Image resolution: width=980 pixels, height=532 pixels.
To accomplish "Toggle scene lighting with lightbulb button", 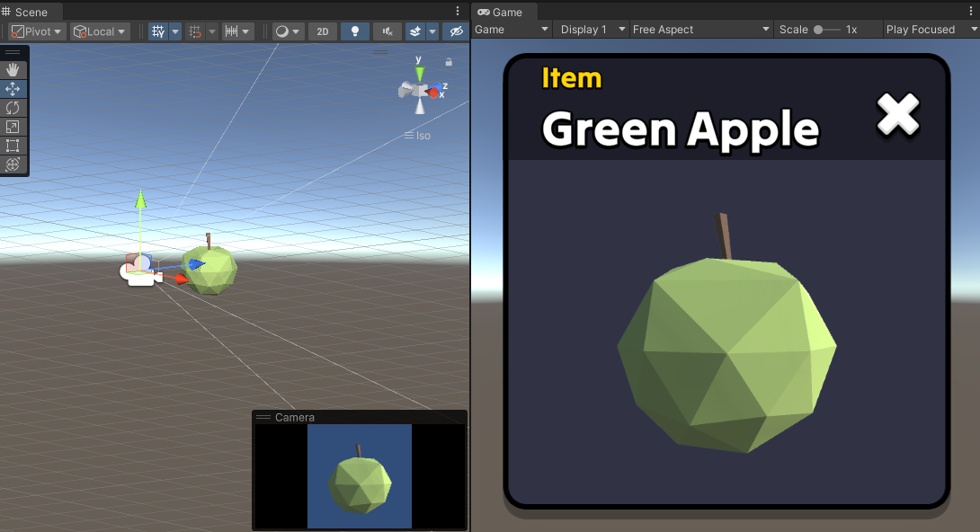I will [x=355, y=31].
